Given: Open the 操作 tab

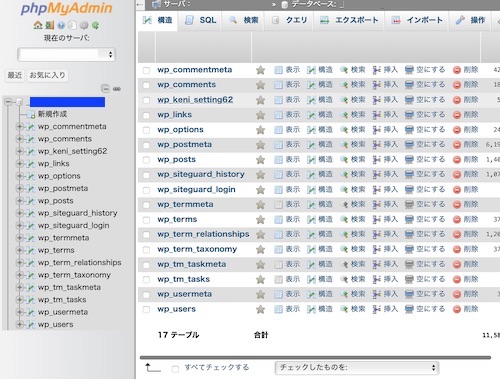Looking at the screenshot, I should (471, 20).
